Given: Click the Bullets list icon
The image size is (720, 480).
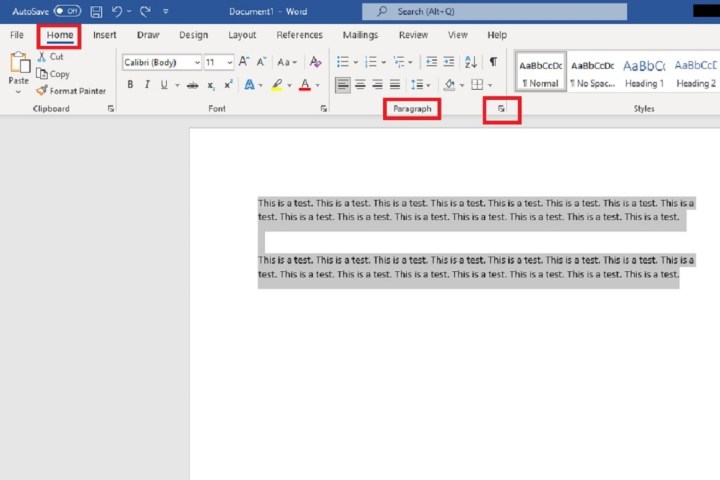Looking at the screenshot, I should pyautogui.click(x=343, y=62).
